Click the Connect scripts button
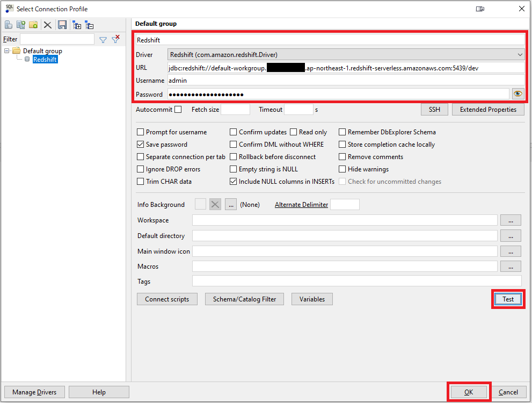This screenshot has height=403, width=532. [x=167, y=299]
